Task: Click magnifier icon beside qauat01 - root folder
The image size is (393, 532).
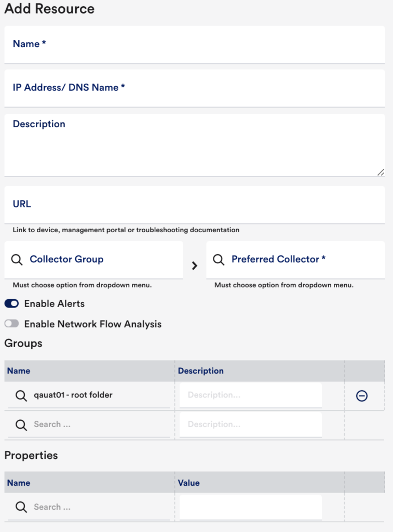Action: (x=21, y=395)
